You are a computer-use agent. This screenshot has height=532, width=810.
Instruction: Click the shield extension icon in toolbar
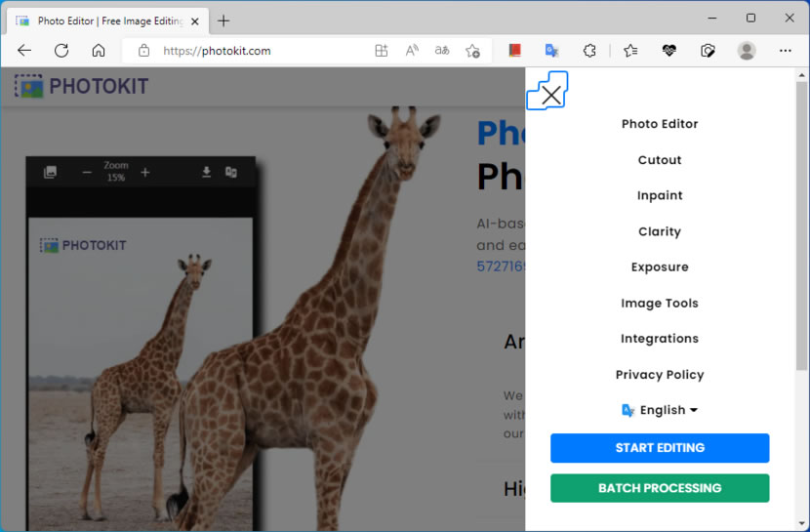[x=708, y=50]
